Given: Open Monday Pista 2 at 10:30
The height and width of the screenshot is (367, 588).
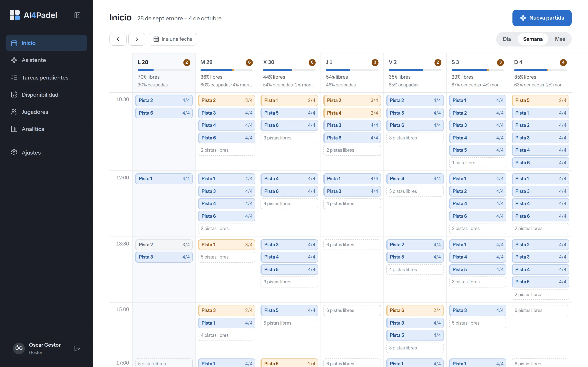Looking at the screenshot, I should [x=164, y=100].
